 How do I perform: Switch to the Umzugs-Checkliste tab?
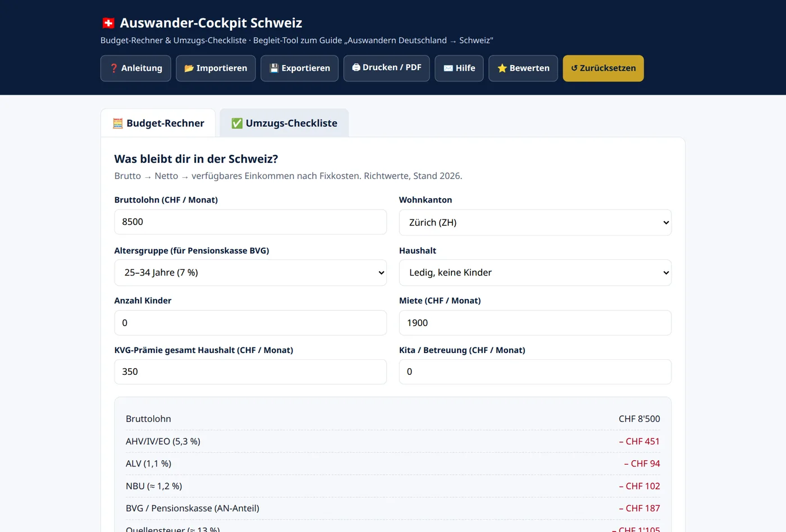(284, 123)
